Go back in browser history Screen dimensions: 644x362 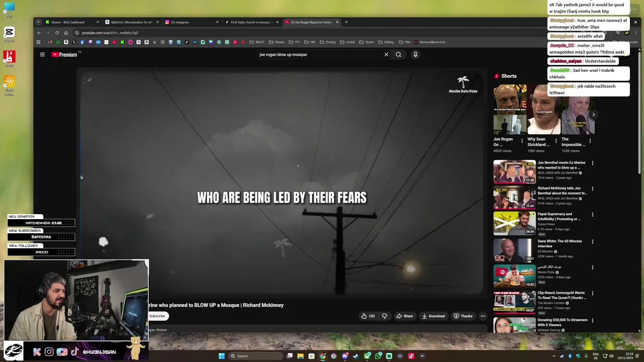(39, 33)
